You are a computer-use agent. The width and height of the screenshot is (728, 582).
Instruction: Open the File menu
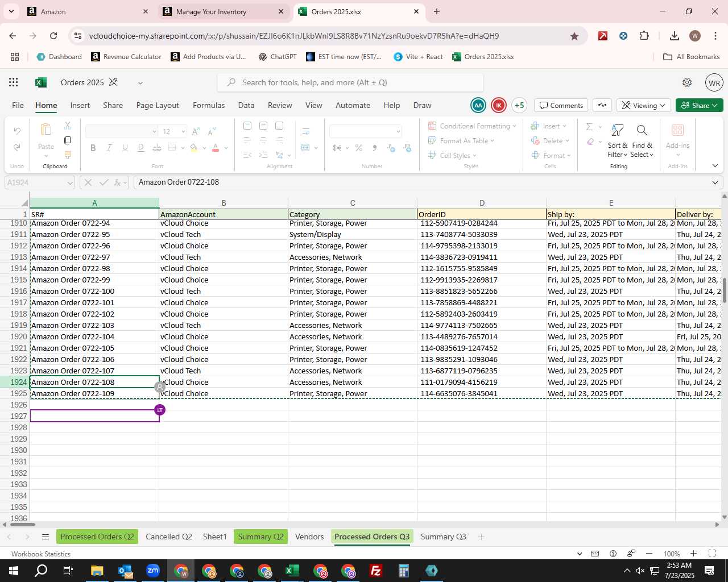point(18,105)
